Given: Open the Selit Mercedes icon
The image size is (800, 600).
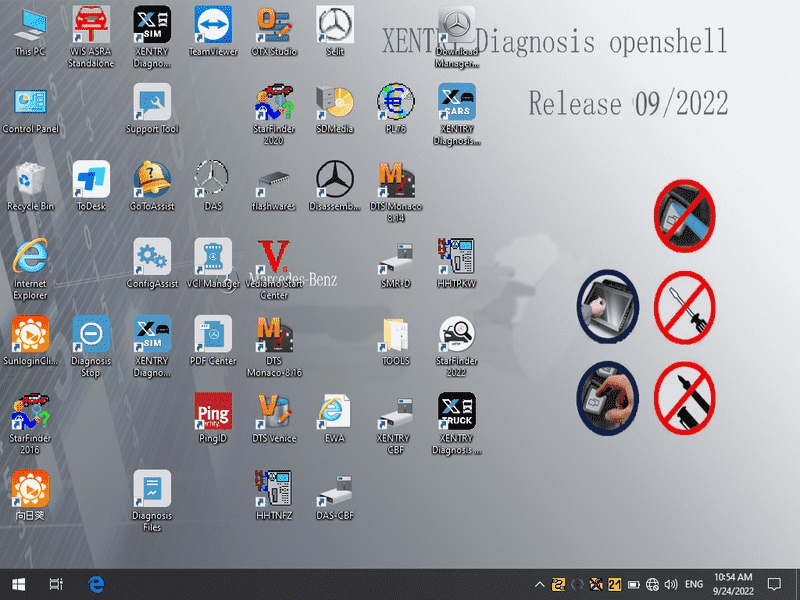Looking at the screenshot, I should tap(335, 32).
